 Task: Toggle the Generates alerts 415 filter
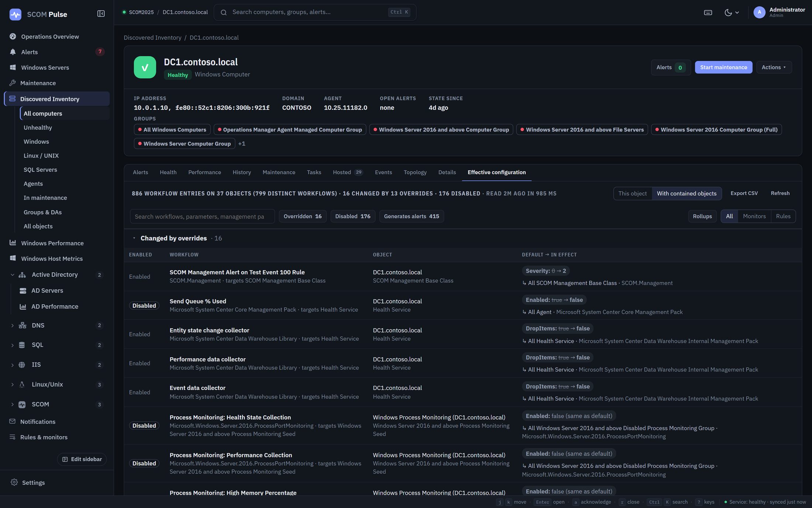point(412,216)
